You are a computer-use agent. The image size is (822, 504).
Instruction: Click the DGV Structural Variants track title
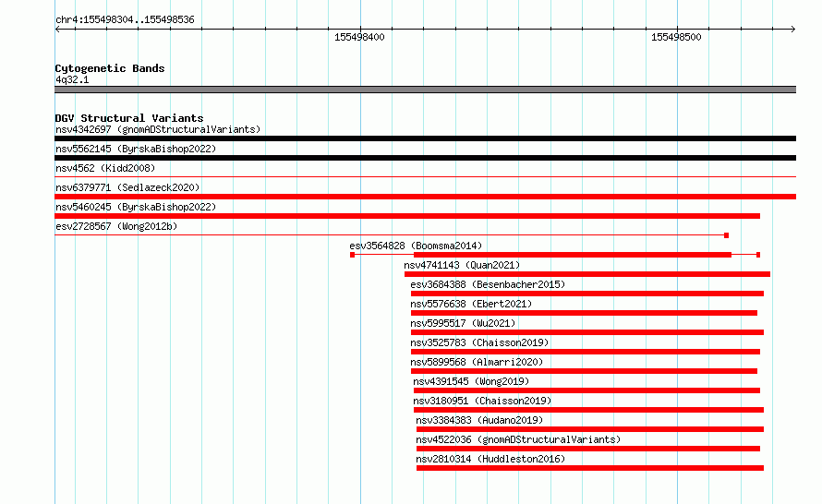pos(129,118)
